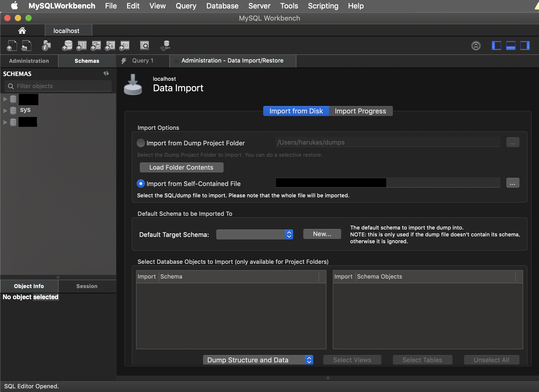This screenshot has width=539, height=392.
Task: Switch to the Import Progress tab
Action: click(x=360, y=111)
